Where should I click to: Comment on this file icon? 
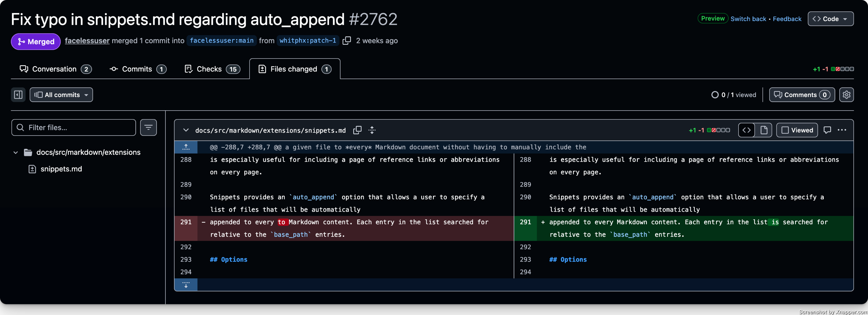click(x=827, y=130)
